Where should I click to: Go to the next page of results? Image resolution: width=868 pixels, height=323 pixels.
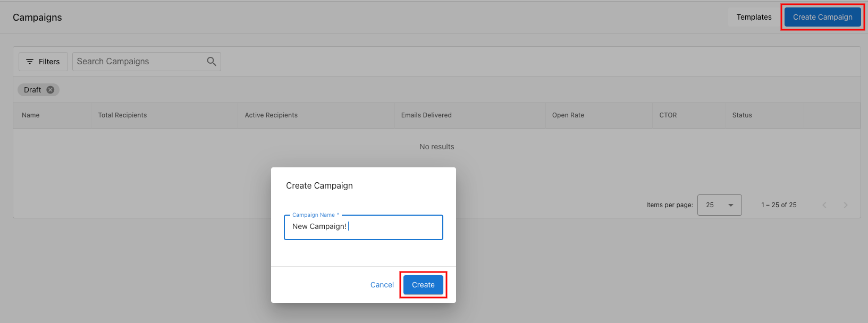(845, 205)
